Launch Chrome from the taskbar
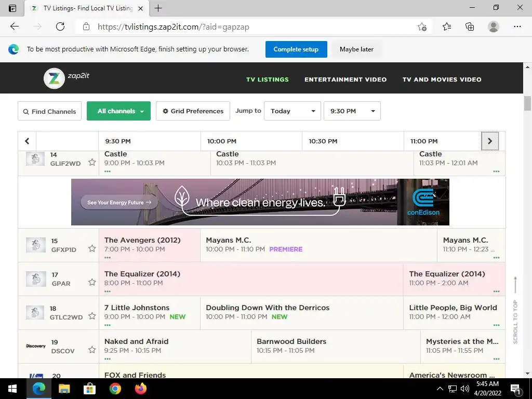This screenshot has height=399, width=532. coord(115,389)
